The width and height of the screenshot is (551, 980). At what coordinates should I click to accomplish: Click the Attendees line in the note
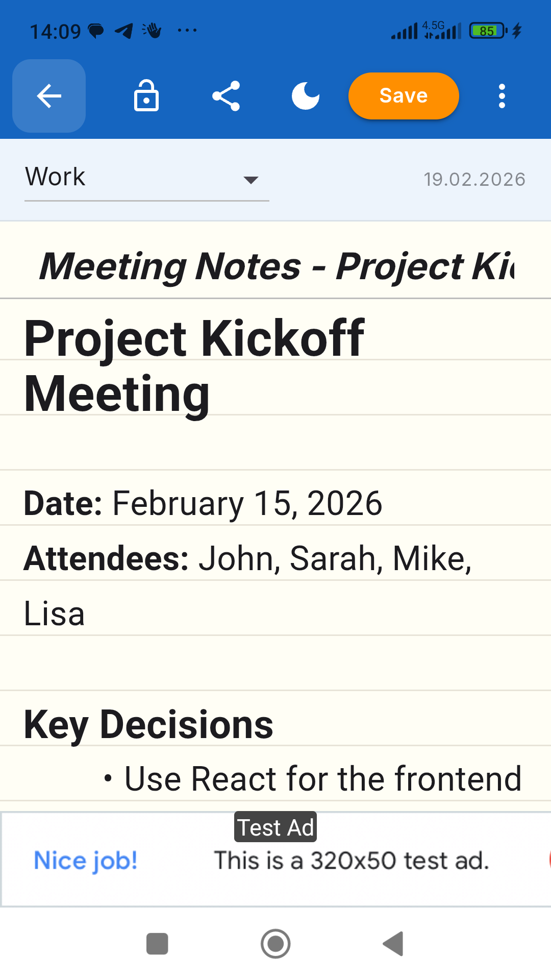[248, 585]
